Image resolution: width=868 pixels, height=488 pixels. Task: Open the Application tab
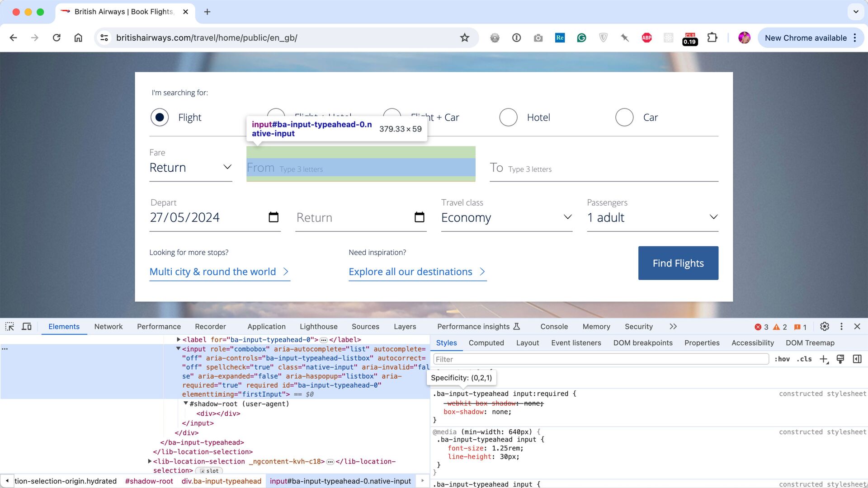tap(266, 327)
